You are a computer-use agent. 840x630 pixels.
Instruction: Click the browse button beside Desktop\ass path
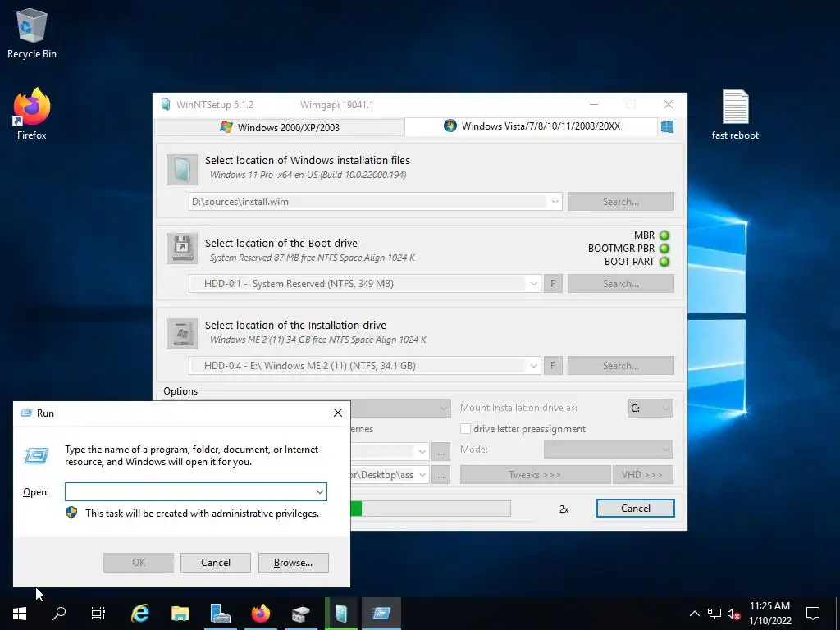[441, 475]
